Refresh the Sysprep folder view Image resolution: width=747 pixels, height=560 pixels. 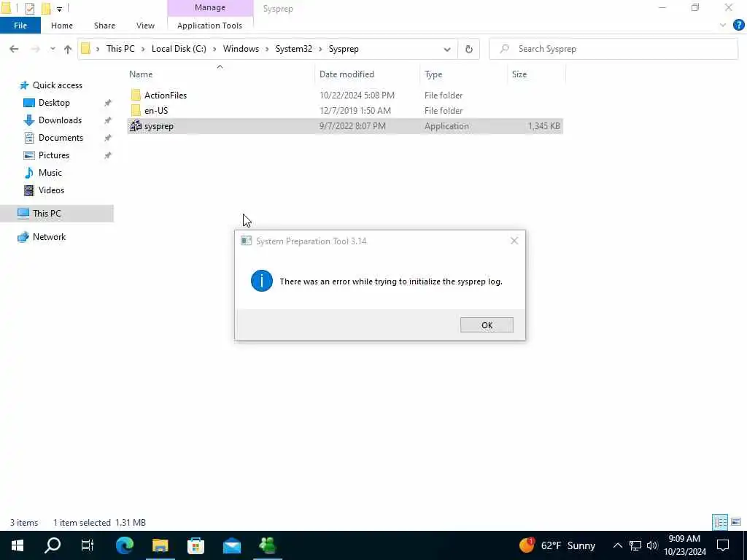469,49
